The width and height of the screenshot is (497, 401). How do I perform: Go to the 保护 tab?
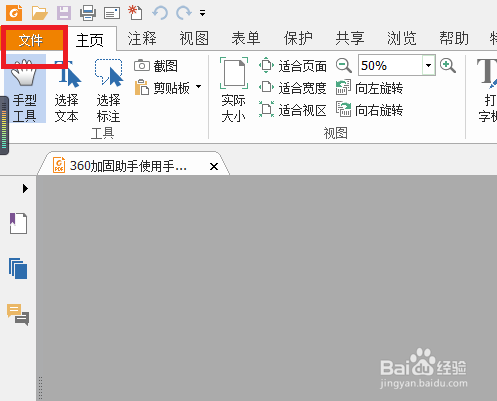point(298,38)
